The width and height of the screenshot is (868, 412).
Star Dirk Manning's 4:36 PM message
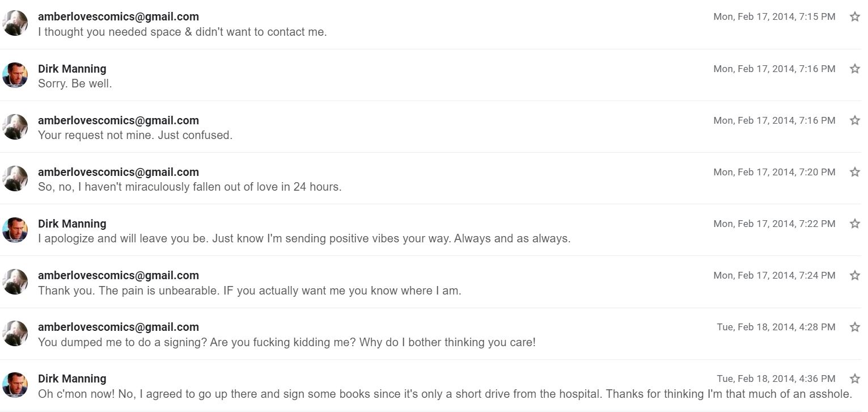[854, 379]
